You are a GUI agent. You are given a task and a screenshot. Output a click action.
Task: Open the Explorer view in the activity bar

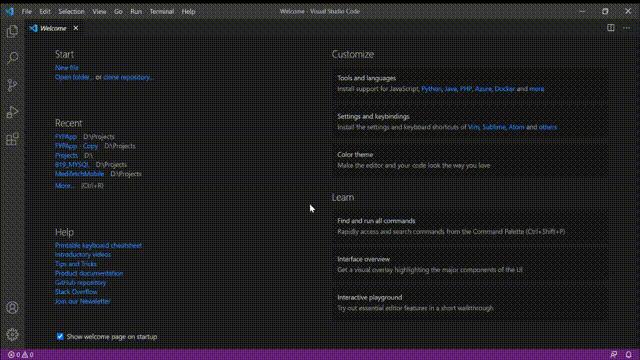point(12,31)
